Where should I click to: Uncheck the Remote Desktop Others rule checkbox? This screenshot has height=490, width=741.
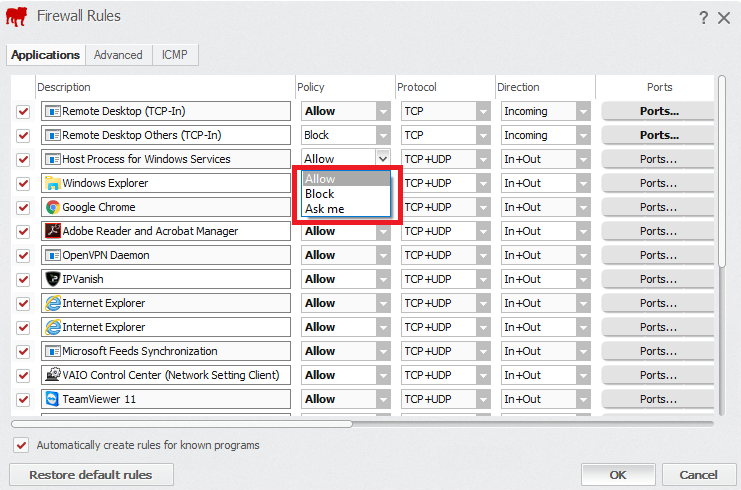[x=23, y=136]
